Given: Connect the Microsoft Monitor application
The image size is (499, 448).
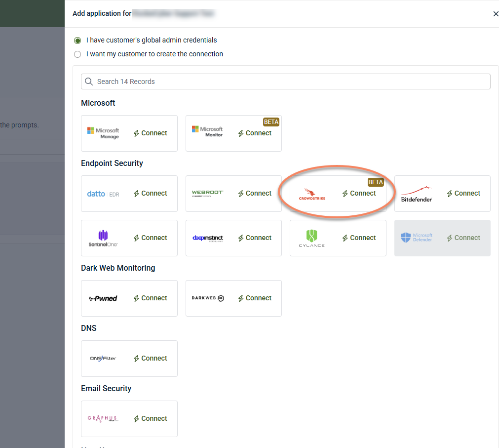Looking at the screenshot, I should pyautogui.click(x=255, y=133).
